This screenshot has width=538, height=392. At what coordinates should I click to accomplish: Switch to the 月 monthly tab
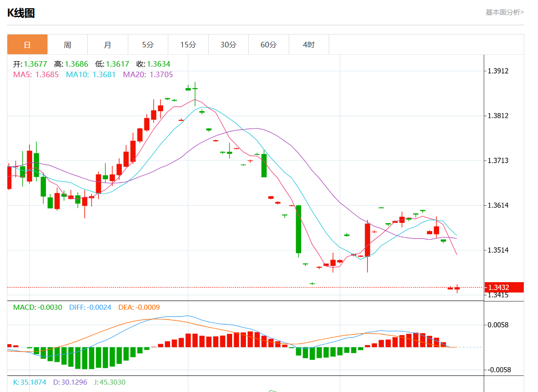[x=108, y=45]
